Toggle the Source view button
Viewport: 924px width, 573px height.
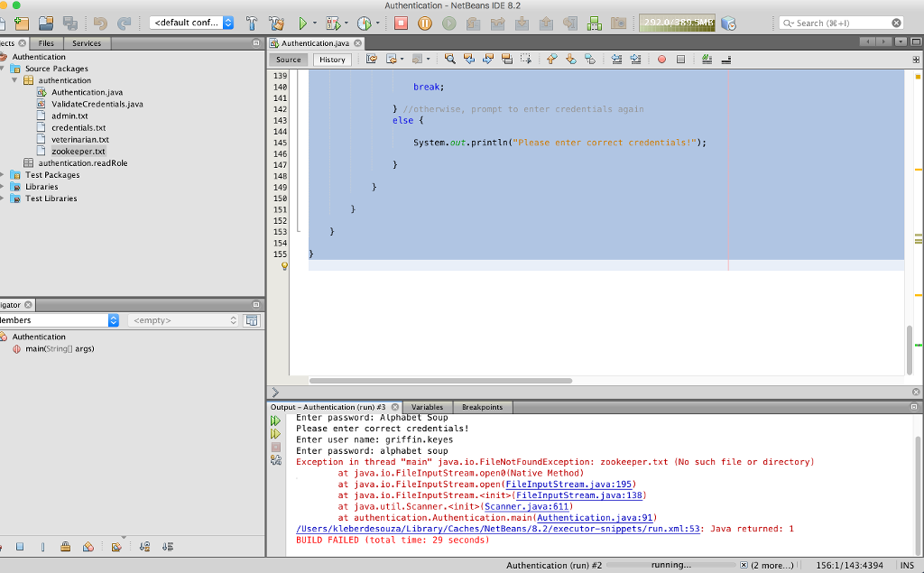click(289, 60)
